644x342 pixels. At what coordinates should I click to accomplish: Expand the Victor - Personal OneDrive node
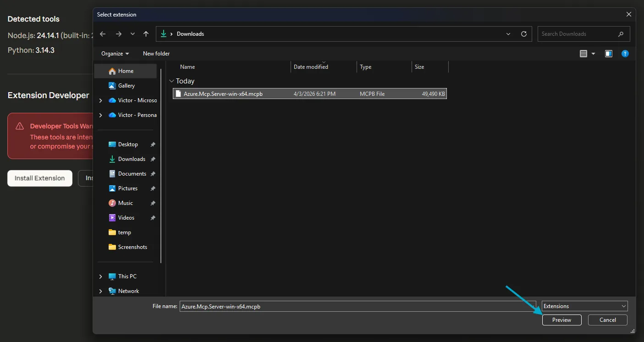point(100,115)
